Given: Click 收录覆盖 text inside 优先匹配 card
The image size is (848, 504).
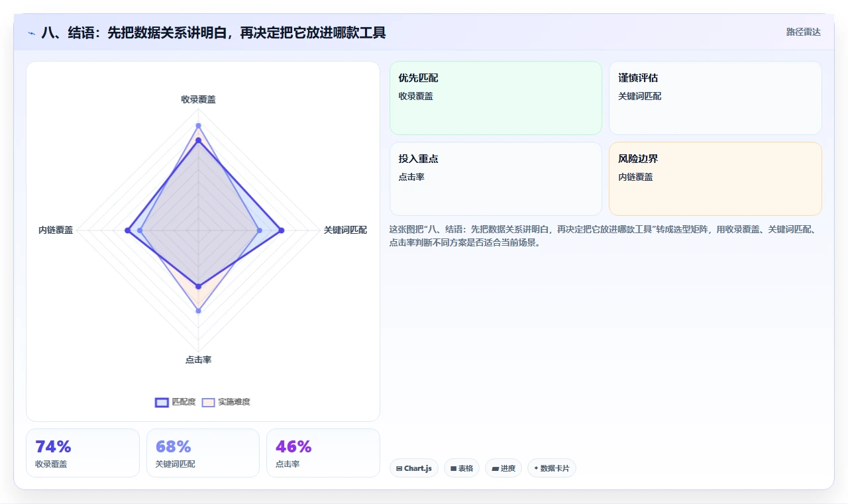Looking at the screenshot, I should pyautogui.click(x=415, y=96).
